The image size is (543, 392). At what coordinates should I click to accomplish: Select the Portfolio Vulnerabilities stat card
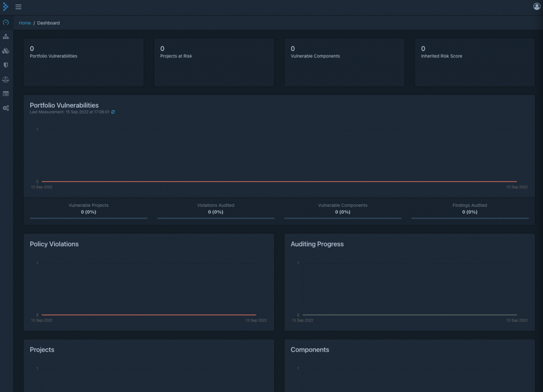84,63
